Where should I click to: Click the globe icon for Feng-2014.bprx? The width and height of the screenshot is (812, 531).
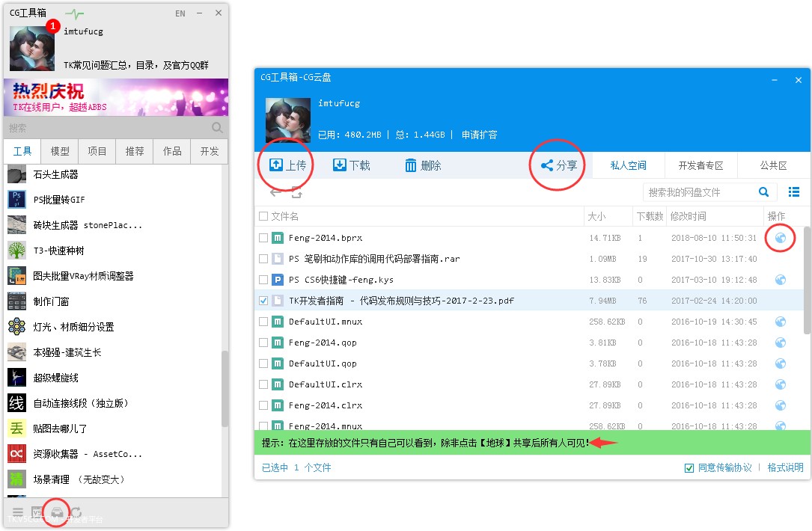[x=780, y=238]
